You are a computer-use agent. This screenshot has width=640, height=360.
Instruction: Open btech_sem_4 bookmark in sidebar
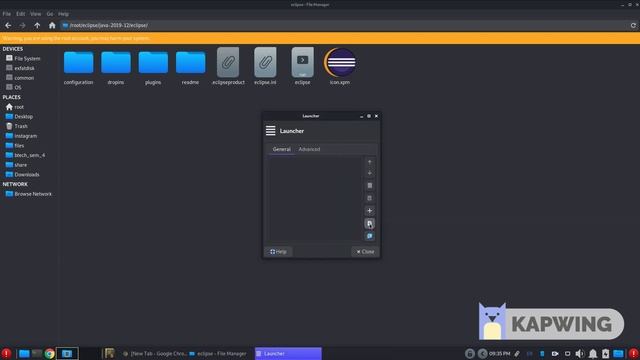click(x=25, y=155)
